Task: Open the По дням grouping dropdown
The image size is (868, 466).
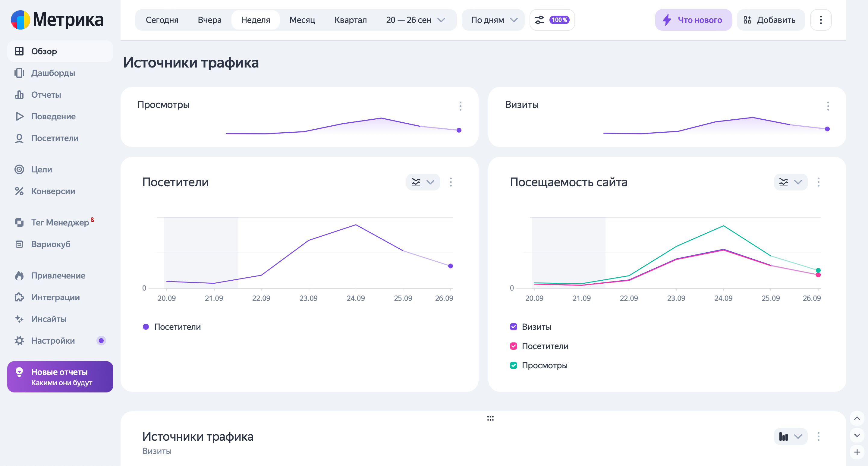Action: 493,20
